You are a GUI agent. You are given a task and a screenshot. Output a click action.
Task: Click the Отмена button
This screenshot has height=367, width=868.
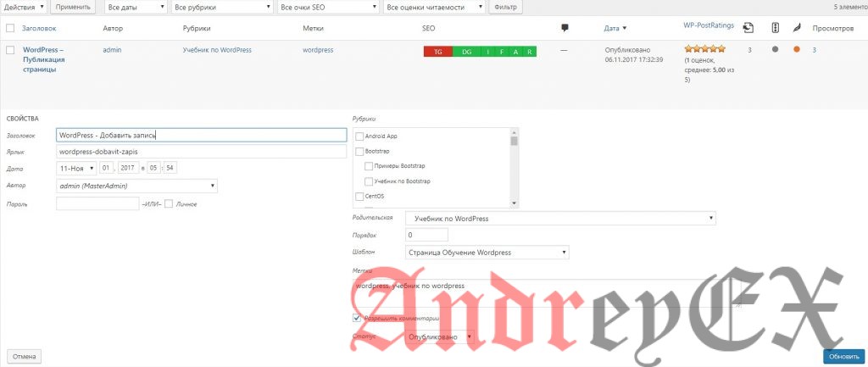[24, 357]
